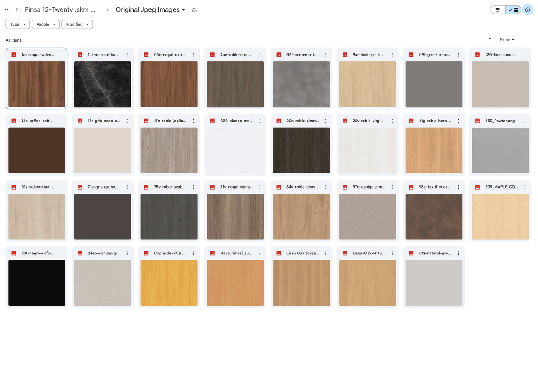Viewport: 538px width, 392px height.
Task: Click the view details info icon
Action: coord(528,10)
